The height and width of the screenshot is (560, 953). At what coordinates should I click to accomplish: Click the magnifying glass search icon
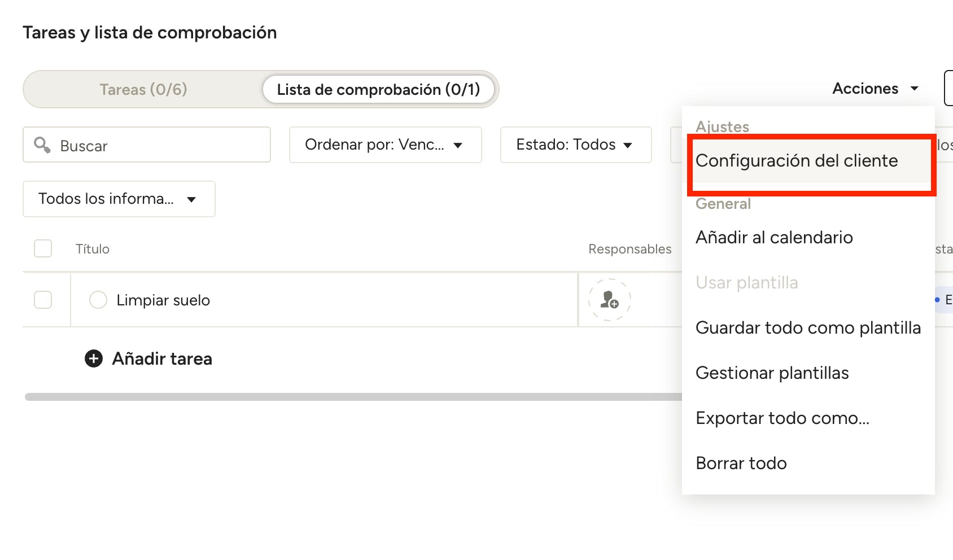click(x=42, y=145)
